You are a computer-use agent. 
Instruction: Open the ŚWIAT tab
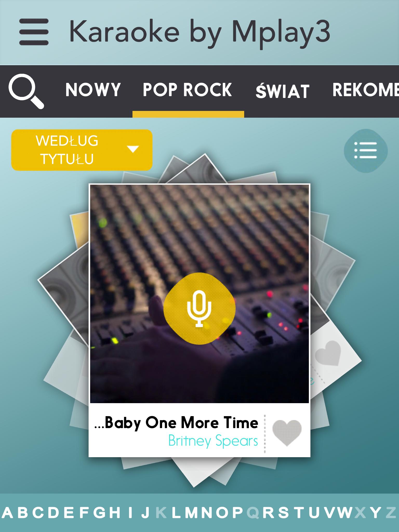[x=282, y=90]
